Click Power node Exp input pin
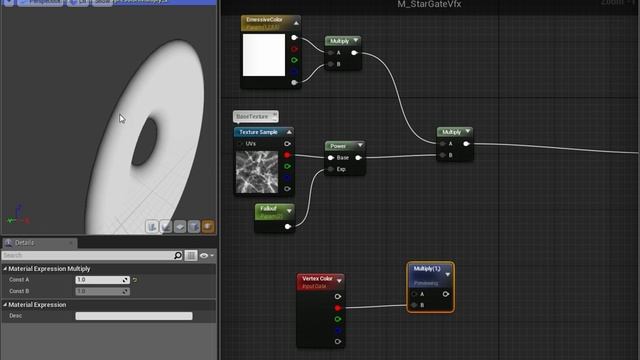640x360 pixels. point(331,169)
